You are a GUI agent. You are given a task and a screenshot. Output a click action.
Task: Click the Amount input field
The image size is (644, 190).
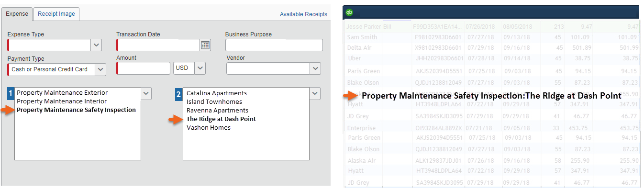pyautogui.click(x=144, y=68)
